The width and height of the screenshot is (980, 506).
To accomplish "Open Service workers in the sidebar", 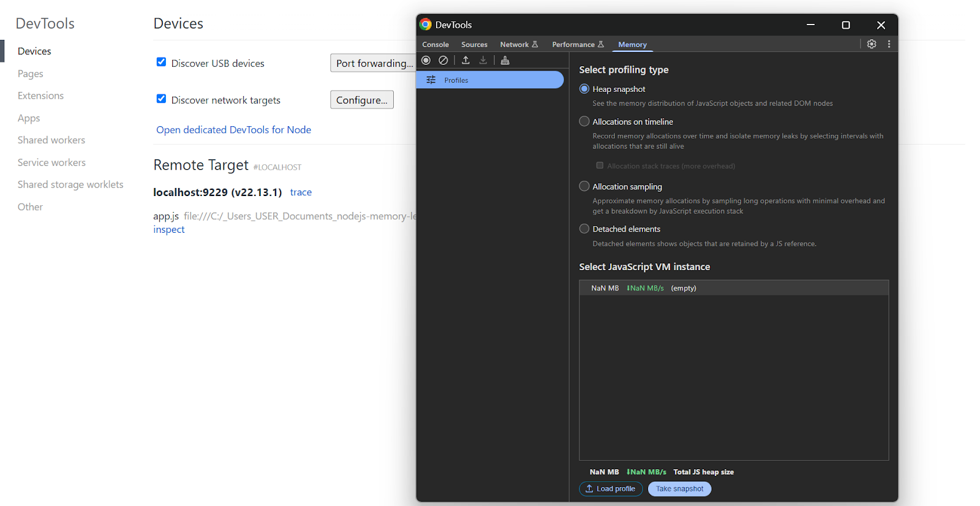I will [x=51, y=162].
